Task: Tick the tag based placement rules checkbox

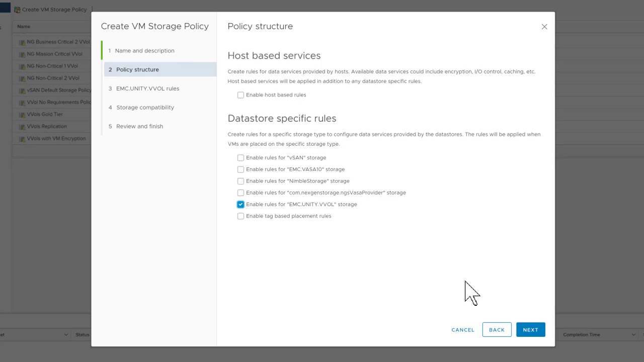Action: (x=240, y=216)
